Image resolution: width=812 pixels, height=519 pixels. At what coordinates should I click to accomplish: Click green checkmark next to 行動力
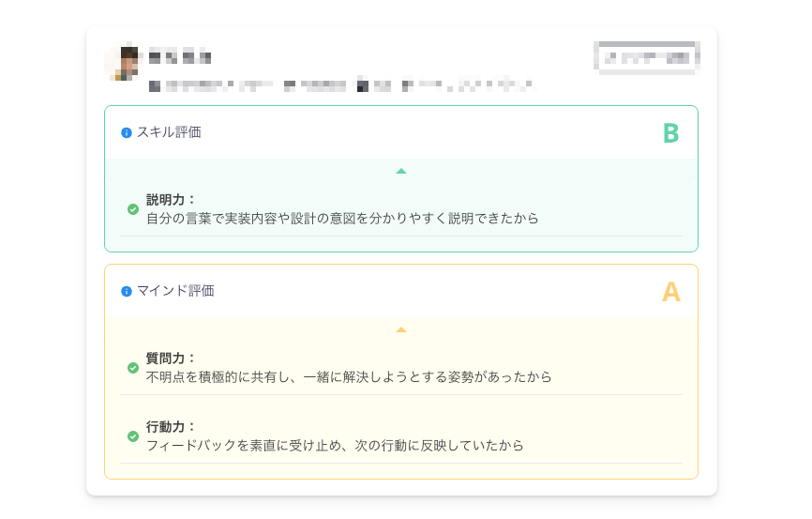click(x=133, y=436)
